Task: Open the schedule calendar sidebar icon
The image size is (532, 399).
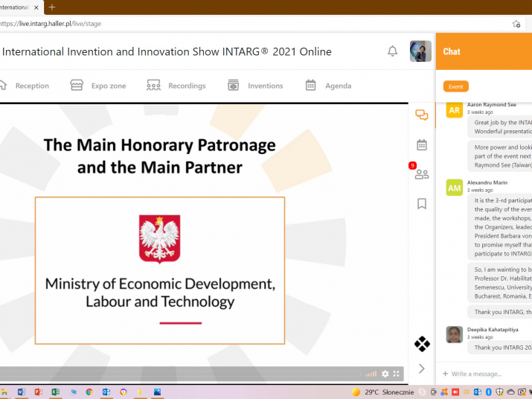Action: coord(422,145)
